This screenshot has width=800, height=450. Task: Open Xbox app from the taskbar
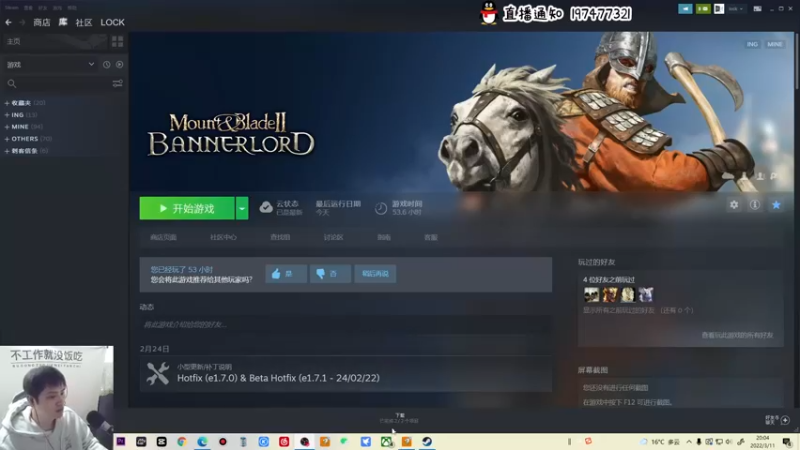pyautogui.click(x=386, y=441)
